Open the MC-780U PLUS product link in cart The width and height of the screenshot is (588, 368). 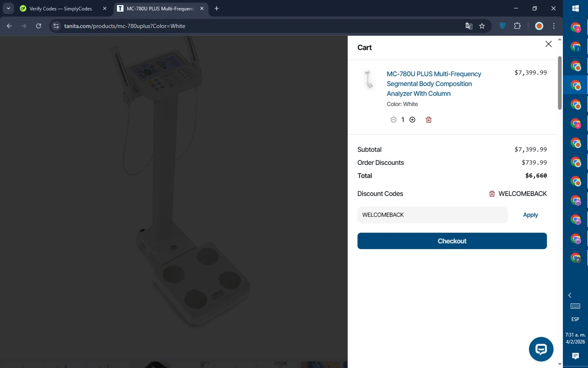(x=434, y=84)
